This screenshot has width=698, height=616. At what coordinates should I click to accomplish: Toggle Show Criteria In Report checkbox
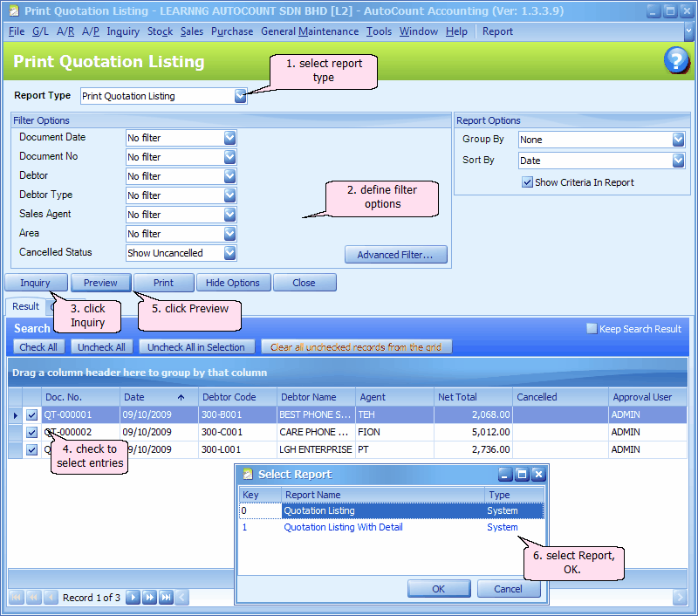tap(528, 182)
